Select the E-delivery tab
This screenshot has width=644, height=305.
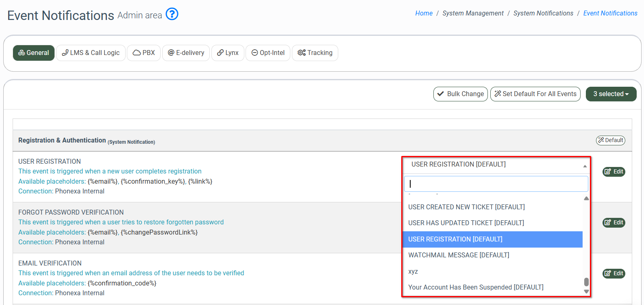(186, 53)
